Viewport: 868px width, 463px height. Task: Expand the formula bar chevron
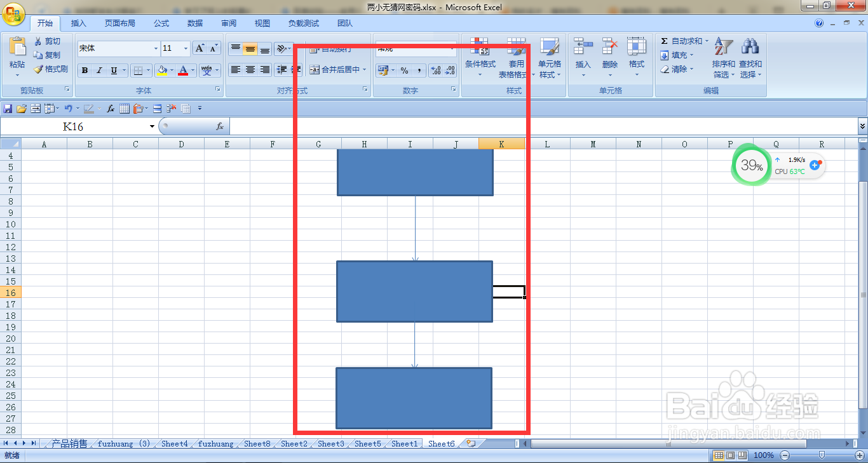[x=862, y=126]
